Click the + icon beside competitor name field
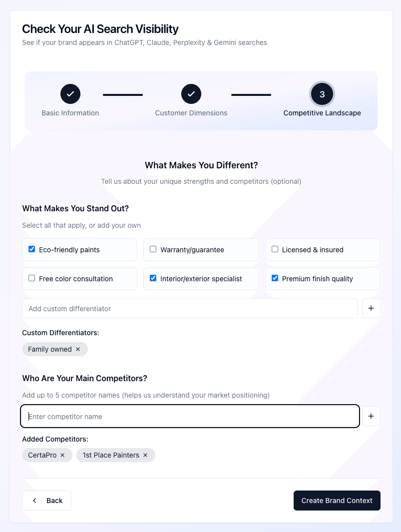Screen dimensions: 401x532 [371, 416]
